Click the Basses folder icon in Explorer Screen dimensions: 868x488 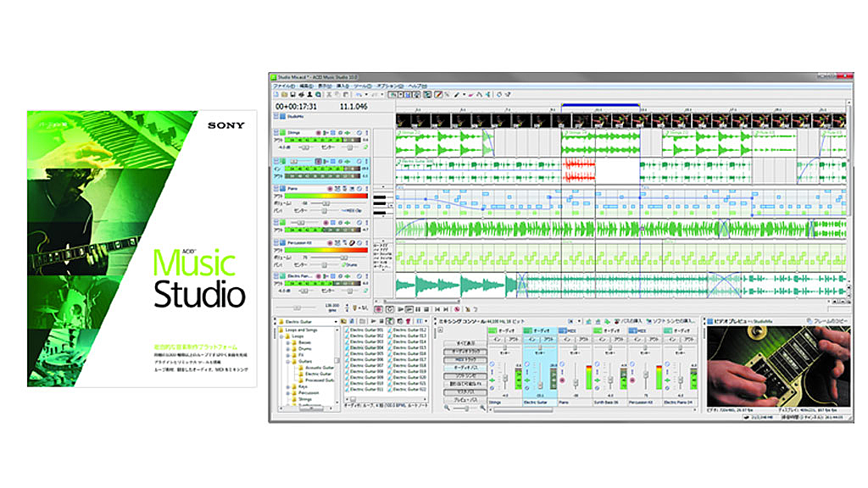(x=294, y=342)
